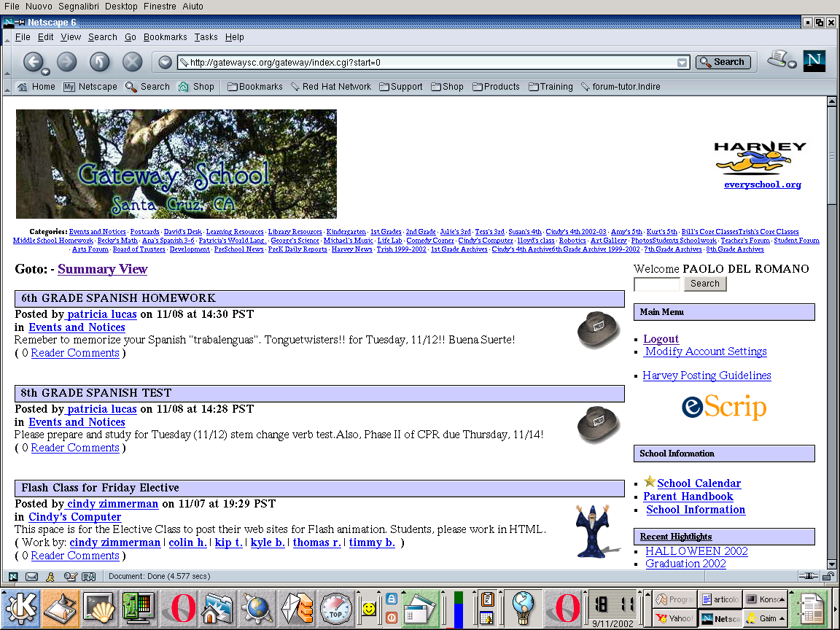Focus the site search box under the welcome text
This screenshot has height=630, width=840.
(657, 284)
